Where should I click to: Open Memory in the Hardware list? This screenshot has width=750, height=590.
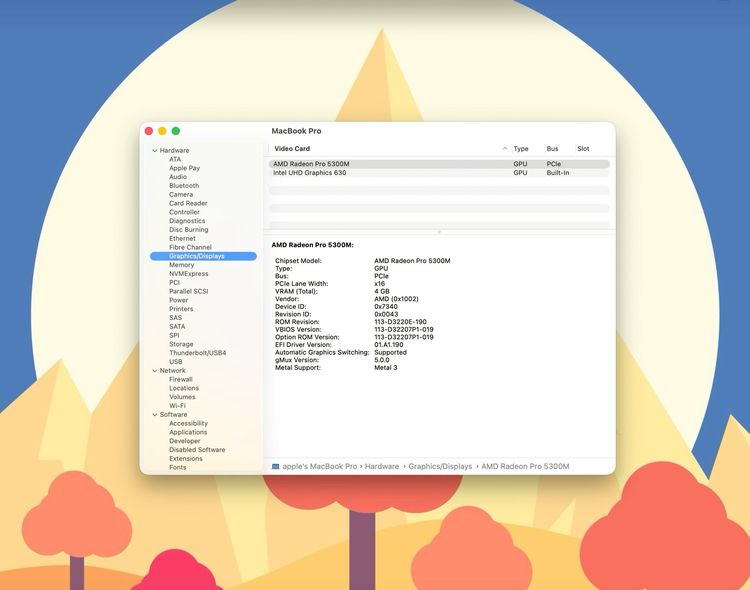pos(182,265)
